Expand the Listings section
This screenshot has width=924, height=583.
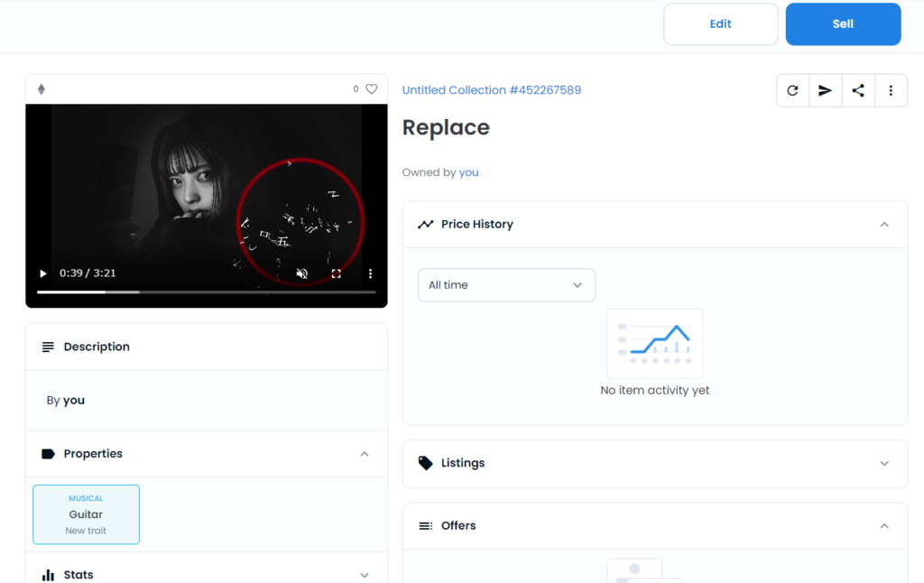[884, 463]
